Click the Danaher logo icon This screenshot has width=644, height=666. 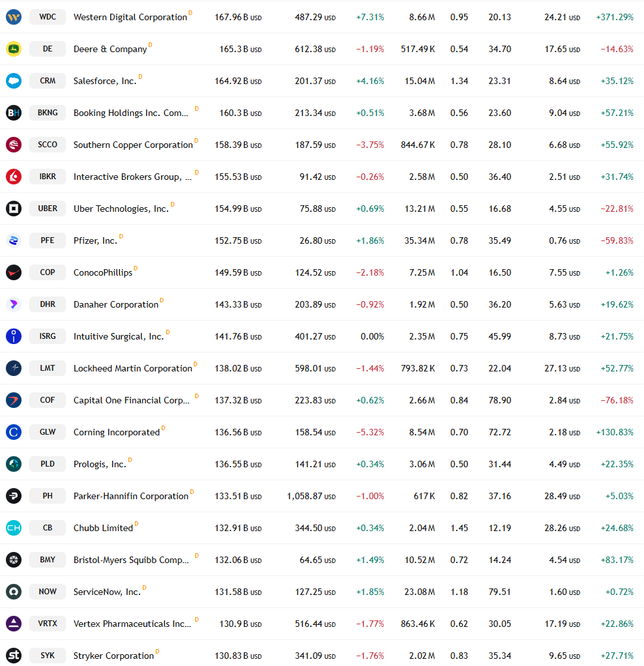pos(14,304)
